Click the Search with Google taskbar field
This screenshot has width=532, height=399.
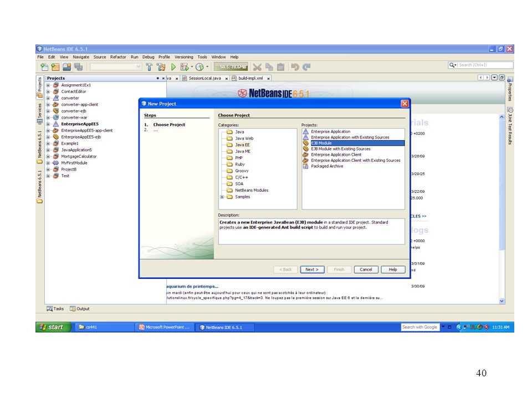[420, 327]
